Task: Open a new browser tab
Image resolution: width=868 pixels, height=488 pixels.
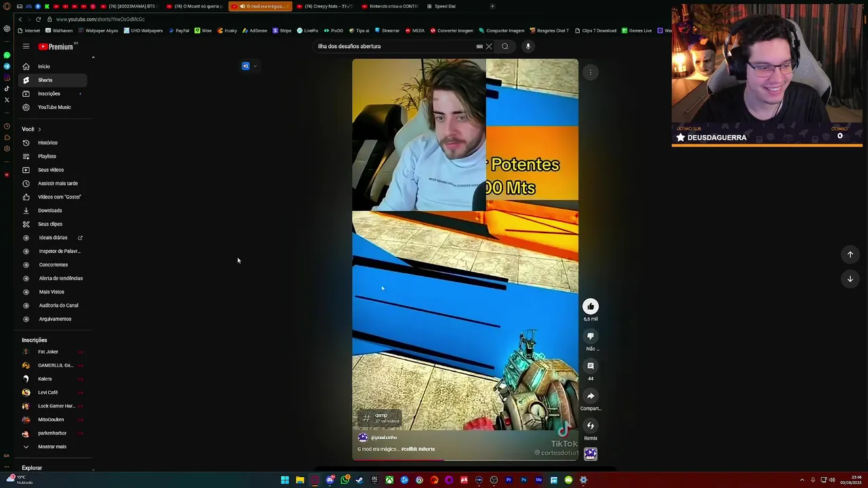Action: pyautogui.click(x=492, y=6)
